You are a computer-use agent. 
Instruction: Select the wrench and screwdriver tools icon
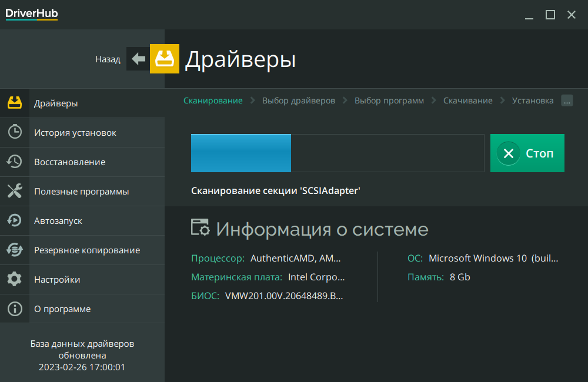point(15,191)
